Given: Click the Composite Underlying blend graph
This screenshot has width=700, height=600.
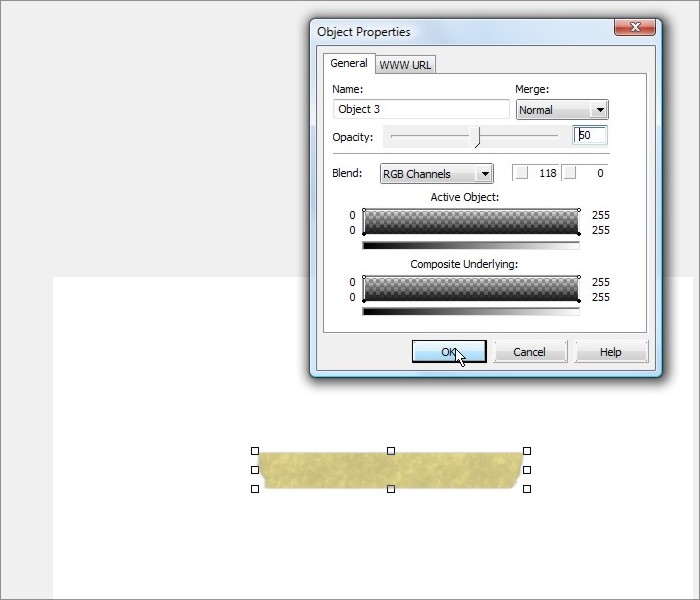Looking at the screenshot, I should (470, 289).
